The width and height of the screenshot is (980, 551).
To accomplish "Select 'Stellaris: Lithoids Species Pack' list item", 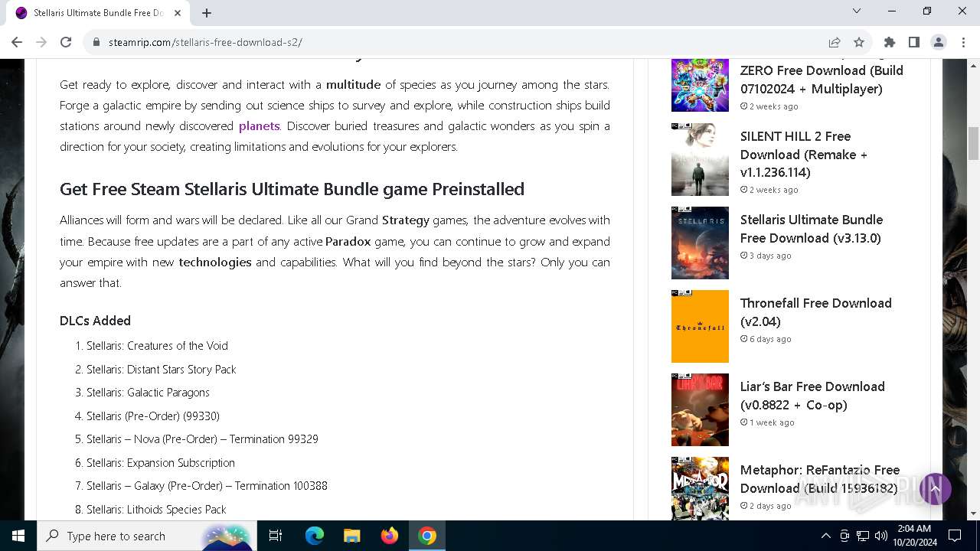I will click(x=156, y=509).
